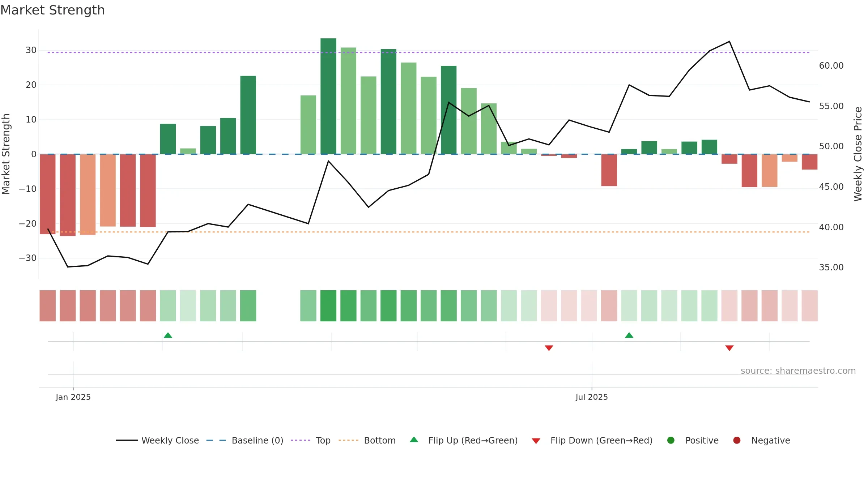
Task: Click the Weekly Close legend entry
Action: (x=158, y=440)
